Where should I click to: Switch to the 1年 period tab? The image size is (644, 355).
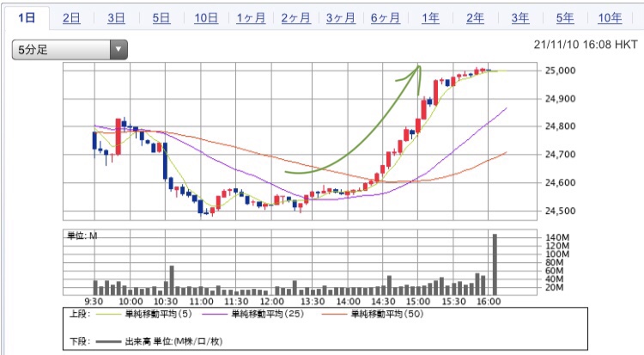point(430,18)
